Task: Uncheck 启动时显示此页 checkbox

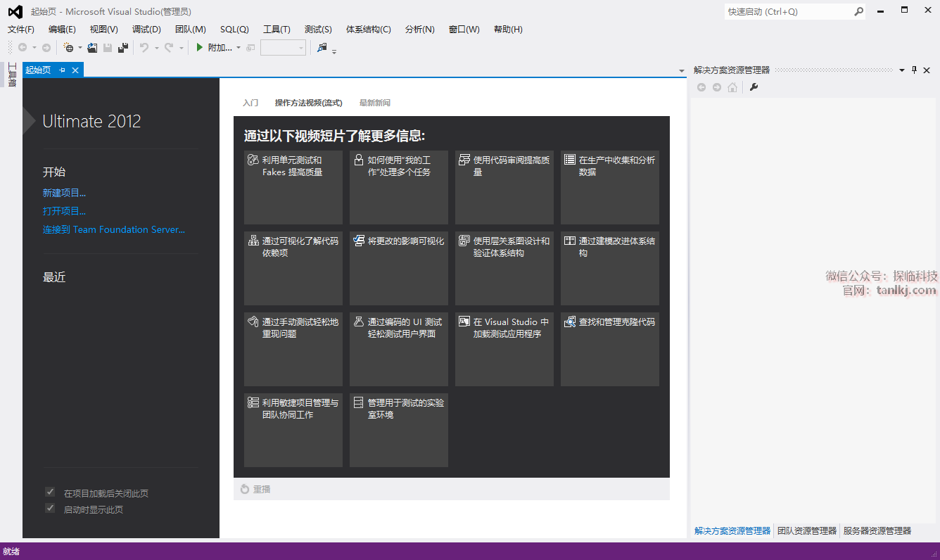Action: click(50, 509)
